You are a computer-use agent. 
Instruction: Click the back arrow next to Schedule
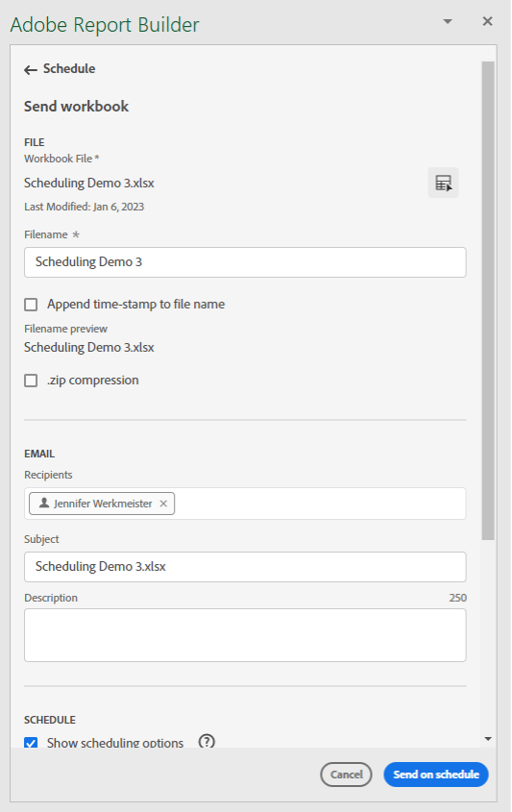(x=31, y=70)
